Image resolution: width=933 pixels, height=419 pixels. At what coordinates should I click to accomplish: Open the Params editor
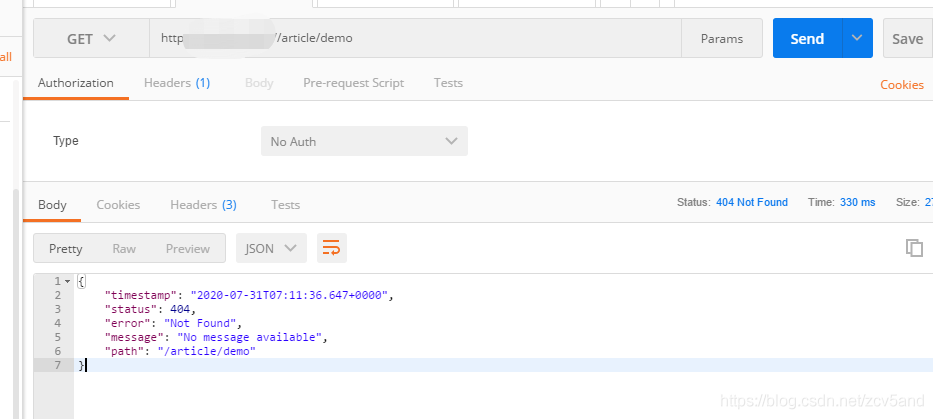722,39
